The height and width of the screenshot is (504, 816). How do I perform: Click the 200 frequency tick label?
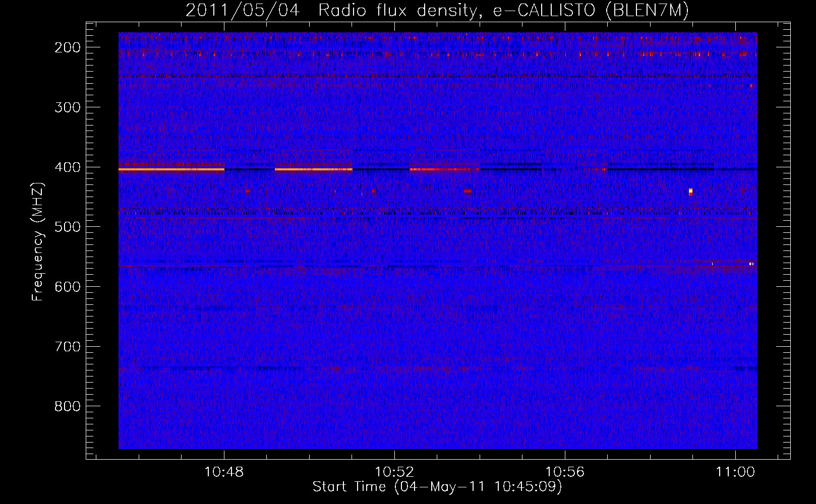[x=67, y=47]
